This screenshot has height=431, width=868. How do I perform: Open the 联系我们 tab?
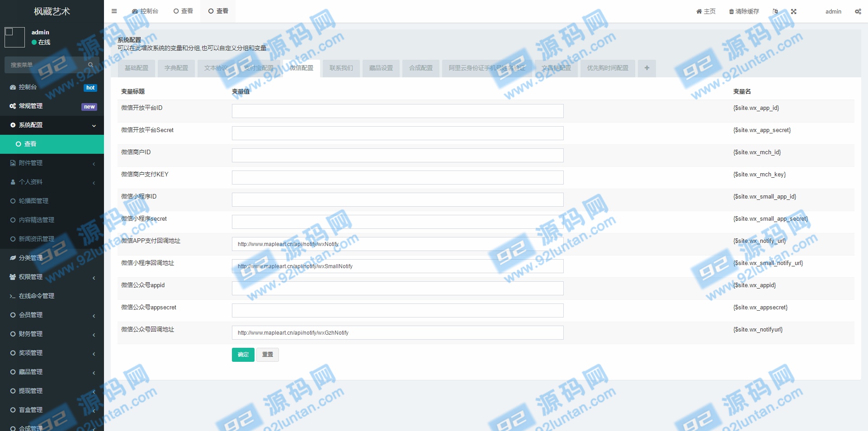(341, 68)
